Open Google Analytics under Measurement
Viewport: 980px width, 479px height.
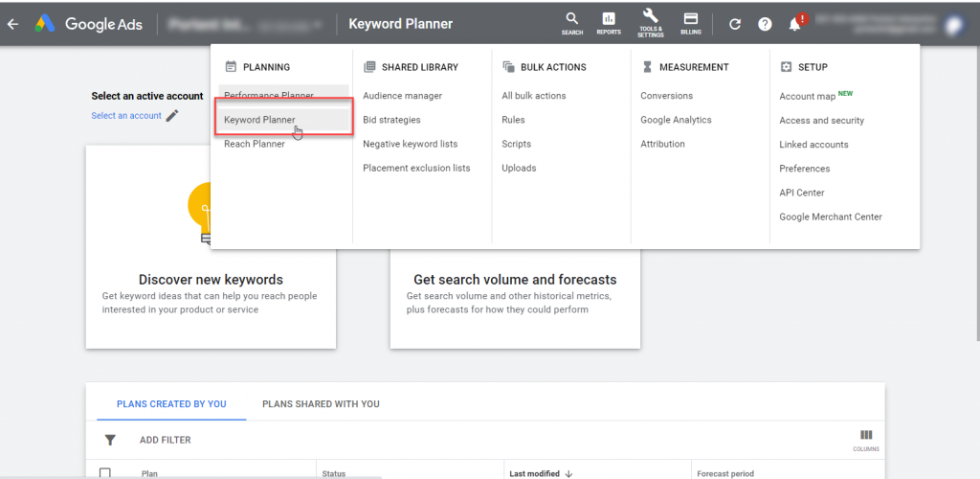pyautogui.click(x=676, y=120)
